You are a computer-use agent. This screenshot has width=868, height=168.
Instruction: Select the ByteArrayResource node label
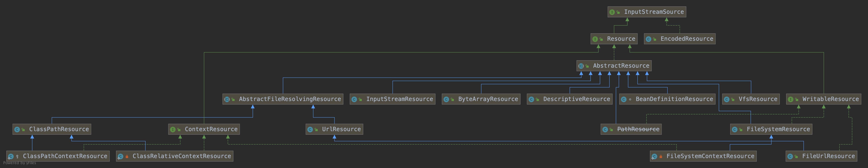(488, 99)
